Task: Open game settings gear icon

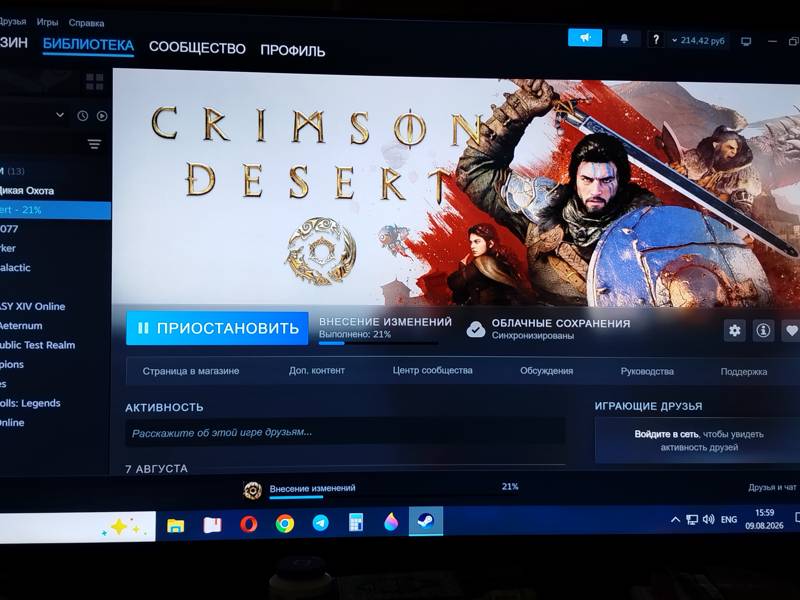Action: pyautogui.click(x=735, y=330)
